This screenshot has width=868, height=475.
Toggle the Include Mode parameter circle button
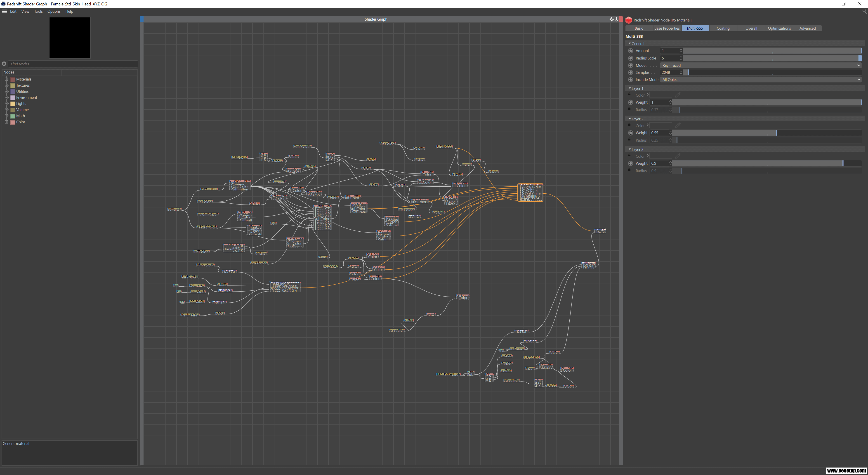[x=631, y=80]
